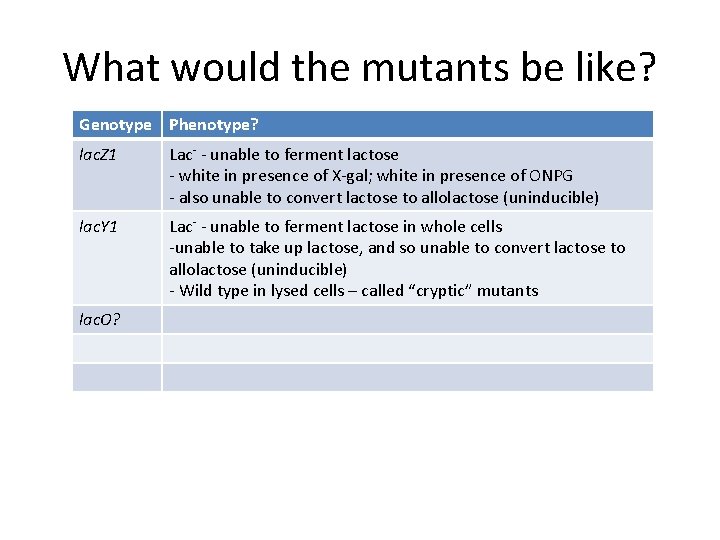Select the 'Genotype' header cell
This screenshot has height=540, width=720.
117,124
